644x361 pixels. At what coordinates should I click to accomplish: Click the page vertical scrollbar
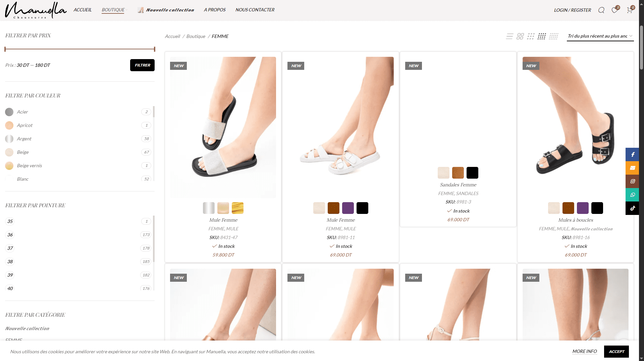coord(641,47)
